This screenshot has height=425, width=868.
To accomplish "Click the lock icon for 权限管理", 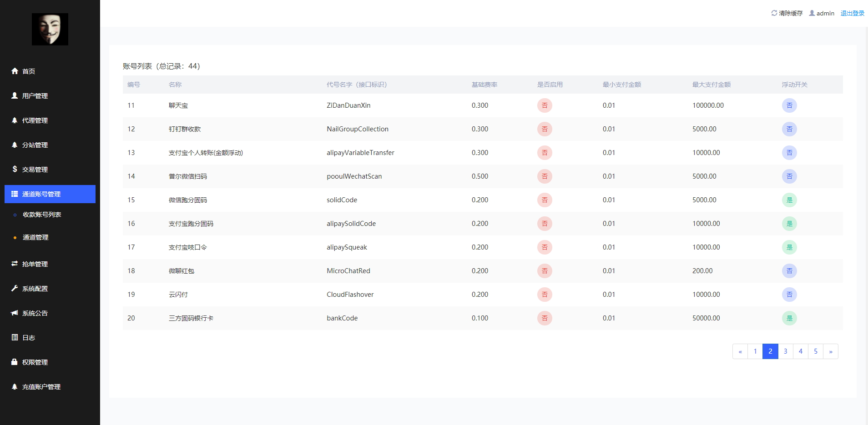I will [15, 362].
